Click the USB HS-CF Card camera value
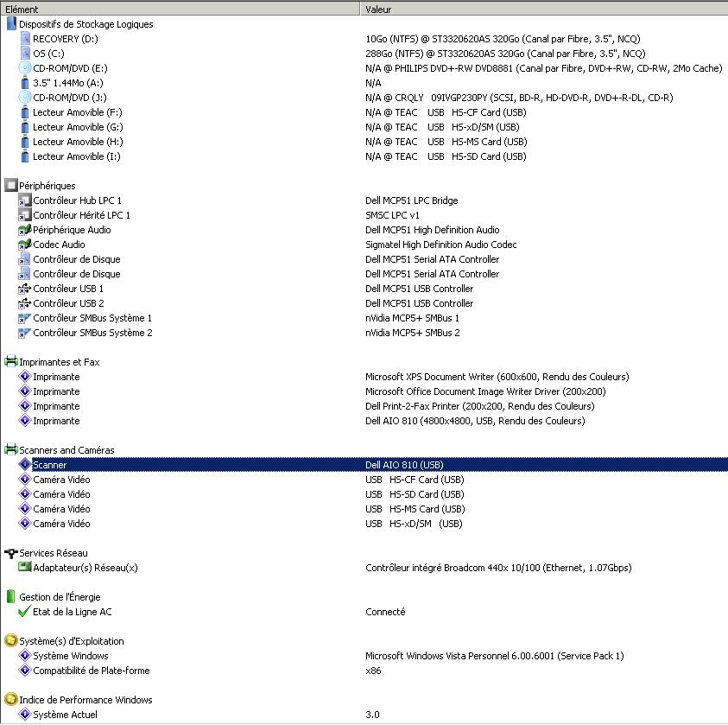Screen dimensions: 728x725 point(415,480)
